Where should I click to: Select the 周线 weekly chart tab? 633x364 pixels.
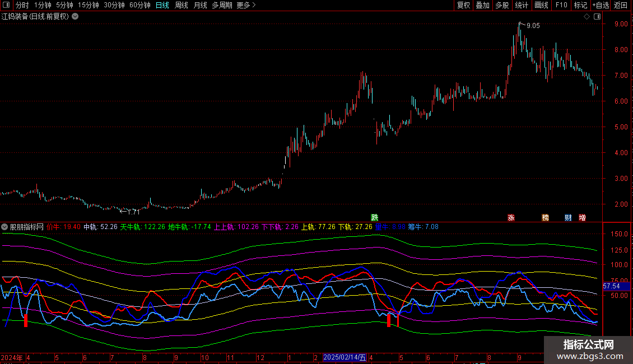181,6
